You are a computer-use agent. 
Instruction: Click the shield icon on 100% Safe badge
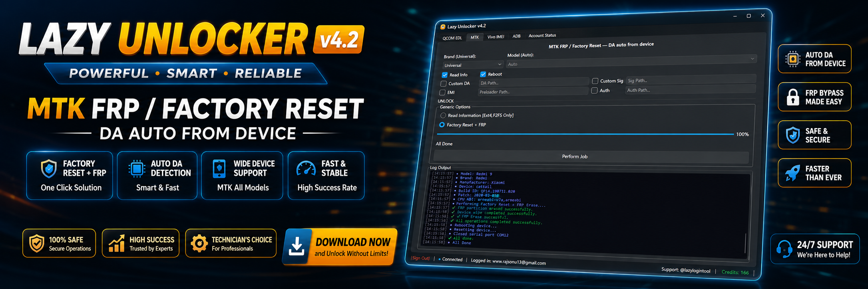coord(37,243)
